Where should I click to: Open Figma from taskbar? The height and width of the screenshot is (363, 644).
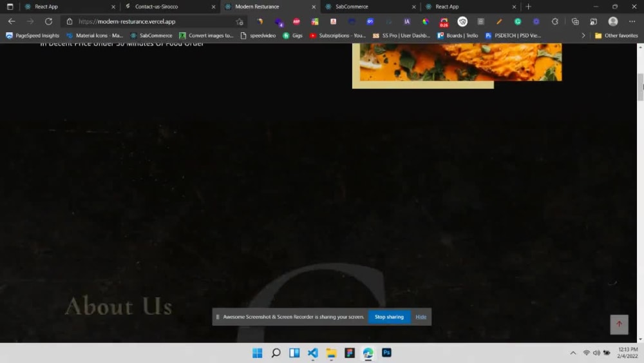[x=350, y=353]
